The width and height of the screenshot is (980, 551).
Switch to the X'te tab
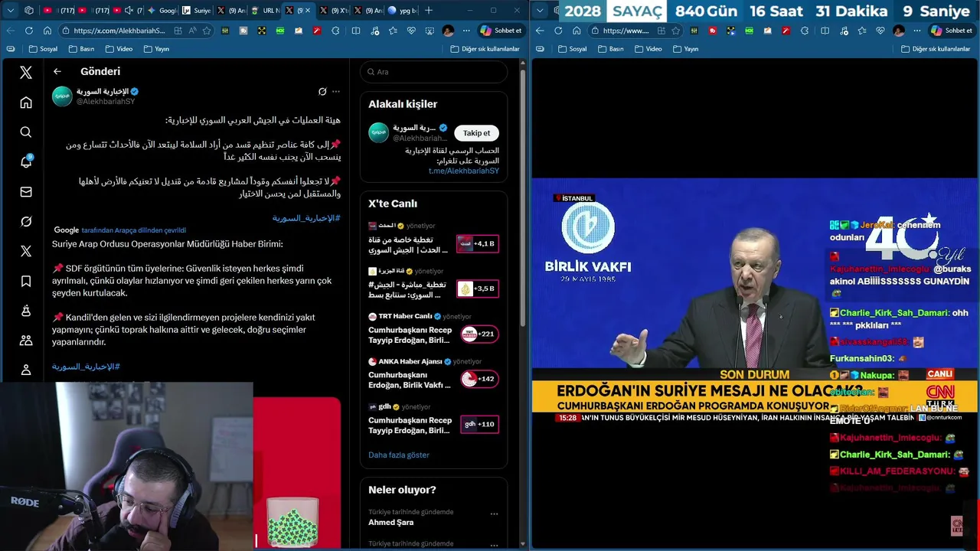point(335,11)
